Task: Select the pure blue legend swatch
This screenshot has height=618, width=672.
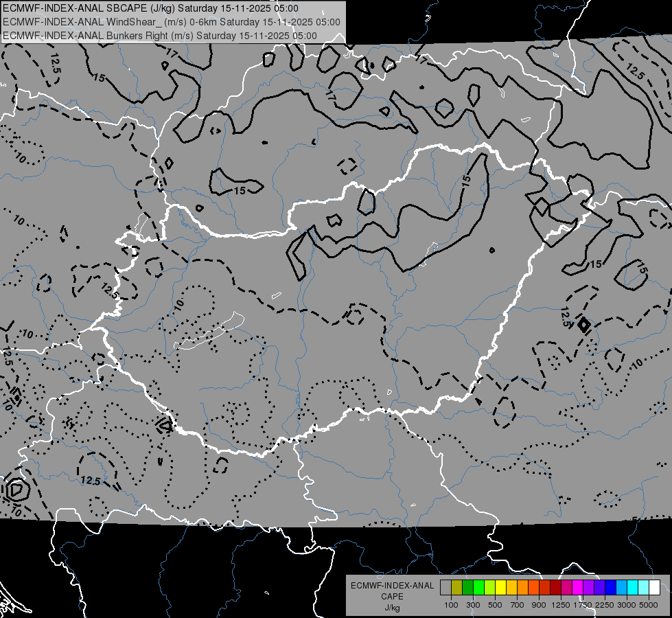Action: pos(611,588)
